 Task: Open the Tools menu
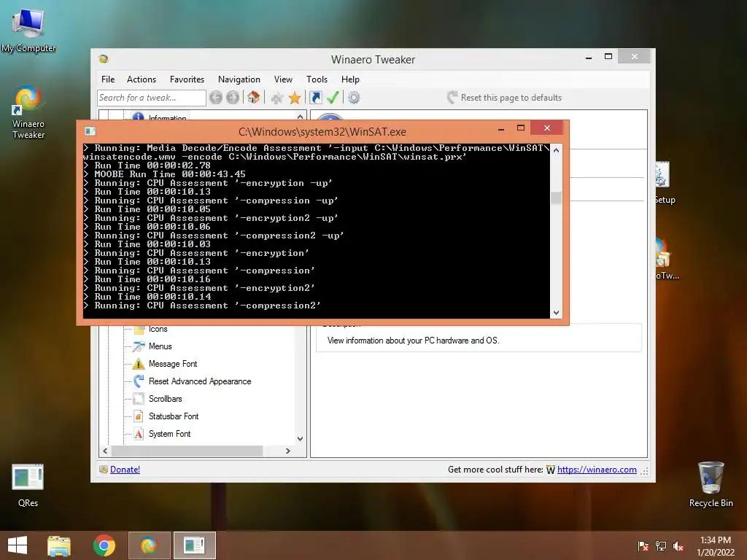[317, 79]
